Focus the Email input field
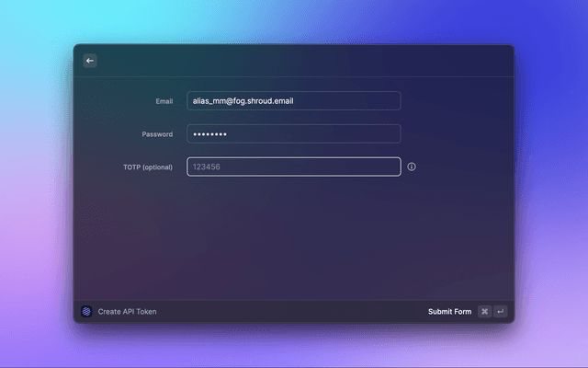Viewport: 588px width, 368px height. point(293,101)
